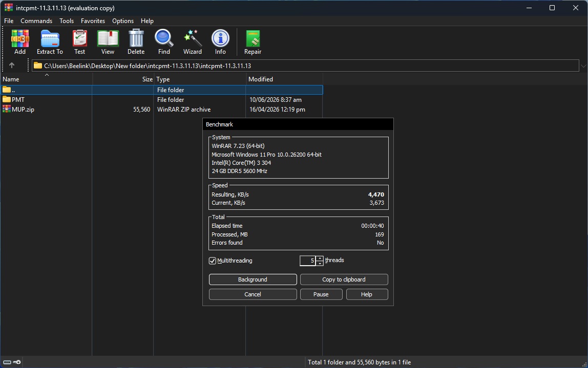588x368 pixels.
Task: Launch the Wizard wand icon
Action: (193, 38)
